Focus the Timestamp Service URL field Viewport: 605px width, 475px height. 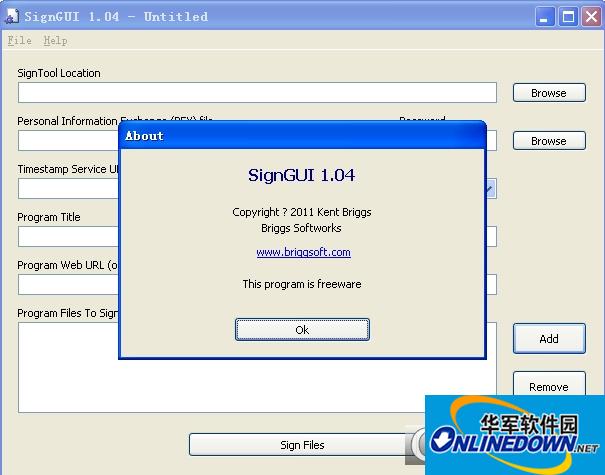click(68, 189)
